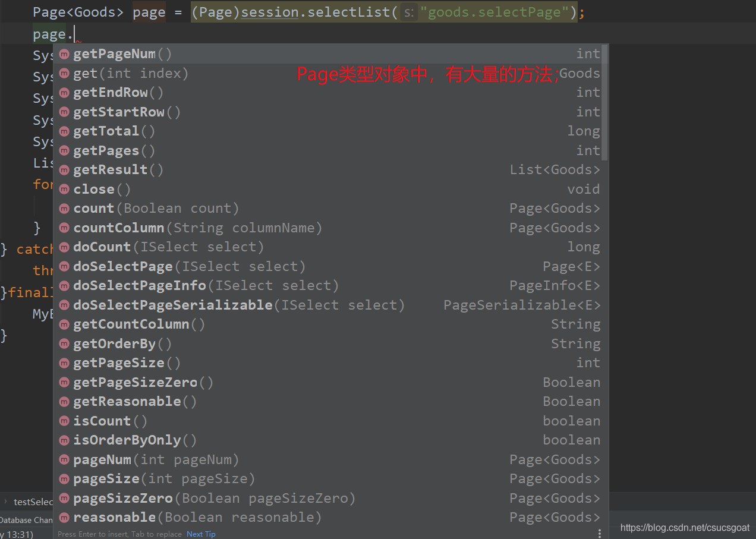The height and width of the screenshot is (539, 756).
Task: Click the method icon beside getTotal()
Action: [x=64, y=131]
